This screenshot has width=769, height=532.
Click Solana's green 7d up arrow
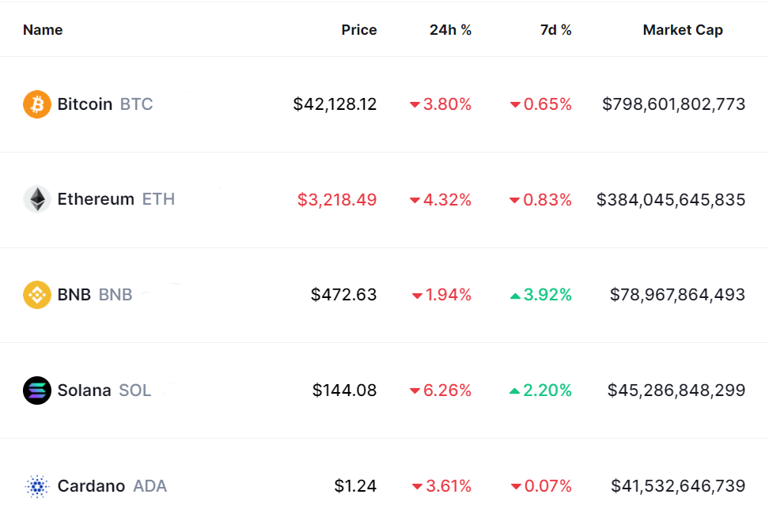(515, 391)
